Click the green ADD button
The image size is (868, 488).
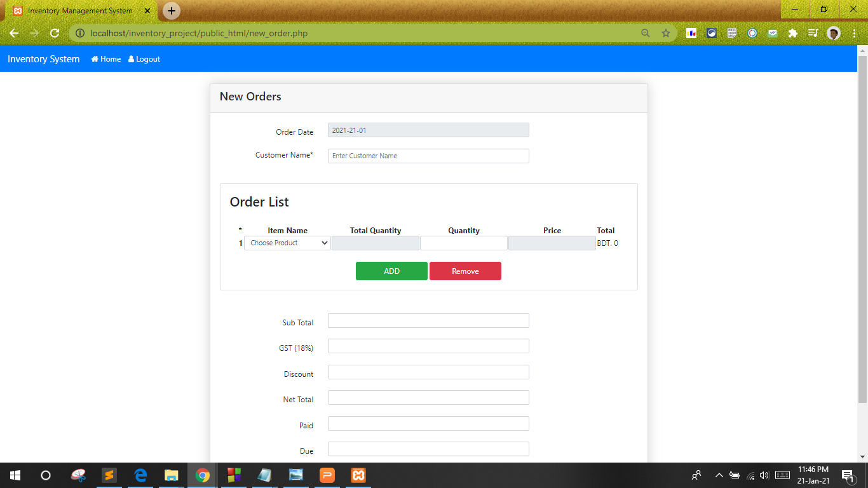[x=391, y=271]
